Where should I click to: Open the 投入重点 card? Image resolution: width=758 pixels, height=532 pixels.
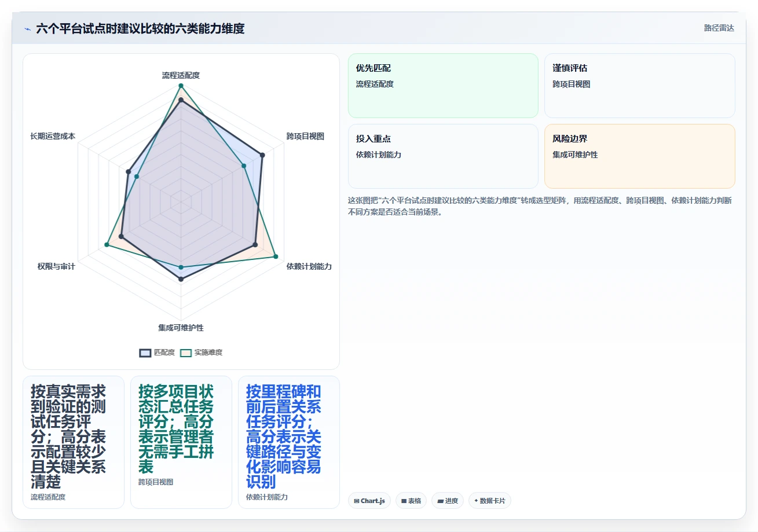(x=443, y=156)
